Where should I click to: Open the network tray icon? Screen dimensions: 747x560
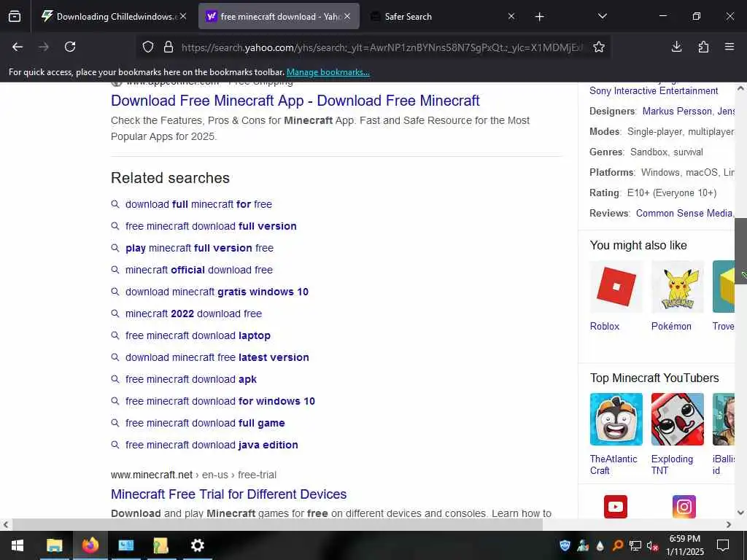click(635, 545)
